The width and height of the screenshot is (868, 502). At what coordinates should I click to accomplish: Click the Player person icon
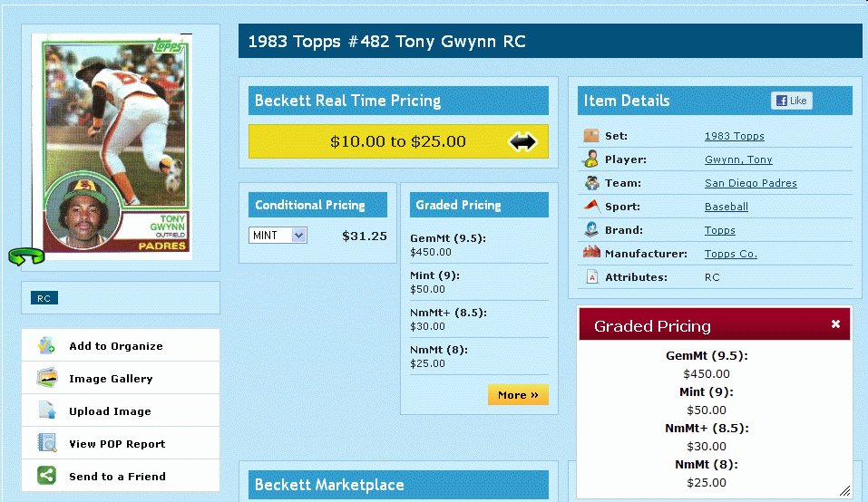tap(591, 159)
